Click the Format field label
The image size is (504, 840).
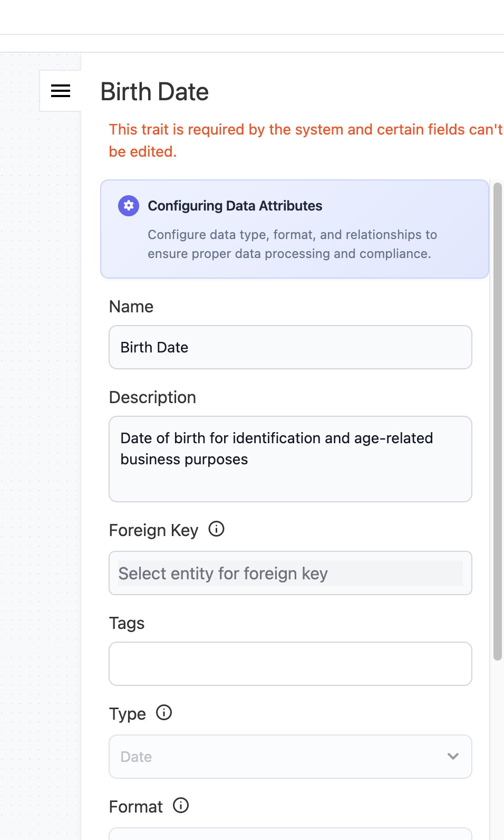[136, 807]
